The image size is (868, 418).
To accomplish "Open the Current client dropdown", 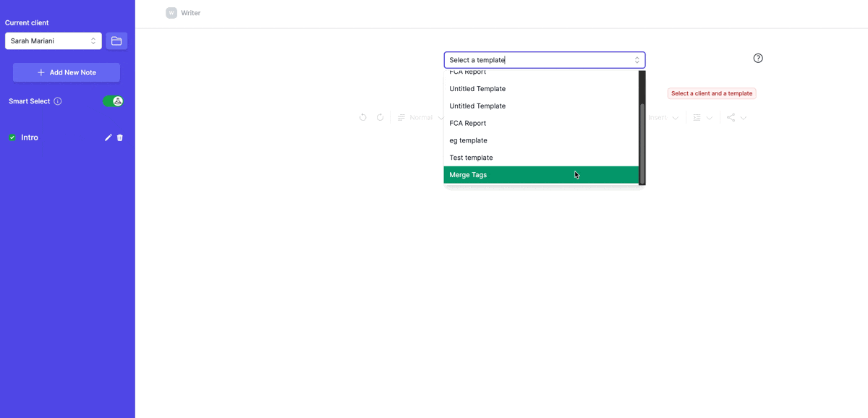I will pyautogui.click(x=54, y=41).
